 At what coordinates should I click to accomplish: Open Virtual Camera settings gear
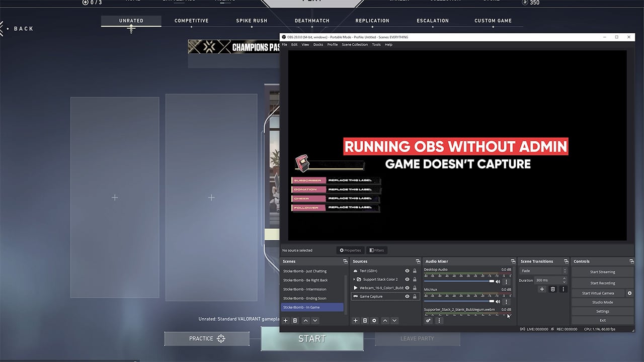click(x=629, y=293)
